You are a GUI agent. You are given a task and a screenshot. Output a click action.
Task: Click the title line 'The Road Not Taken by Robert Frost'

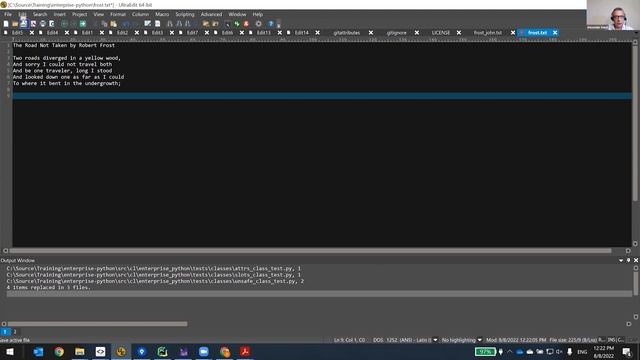click(64, 45)
